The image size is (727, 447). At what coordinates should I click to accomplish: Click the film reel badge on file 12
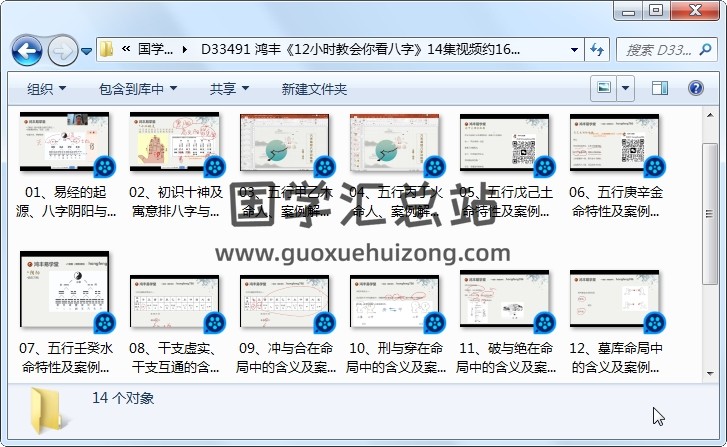pos(654,323)
